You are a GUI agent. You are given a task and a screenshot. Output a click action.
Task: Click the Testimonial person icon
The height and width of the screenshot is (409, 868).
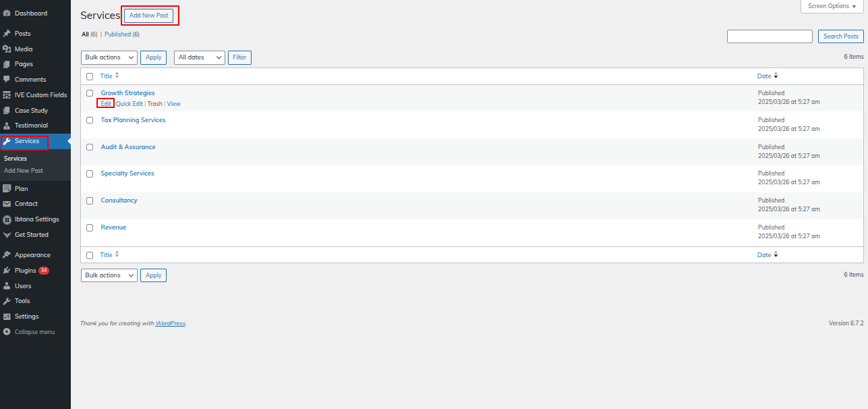7,126
